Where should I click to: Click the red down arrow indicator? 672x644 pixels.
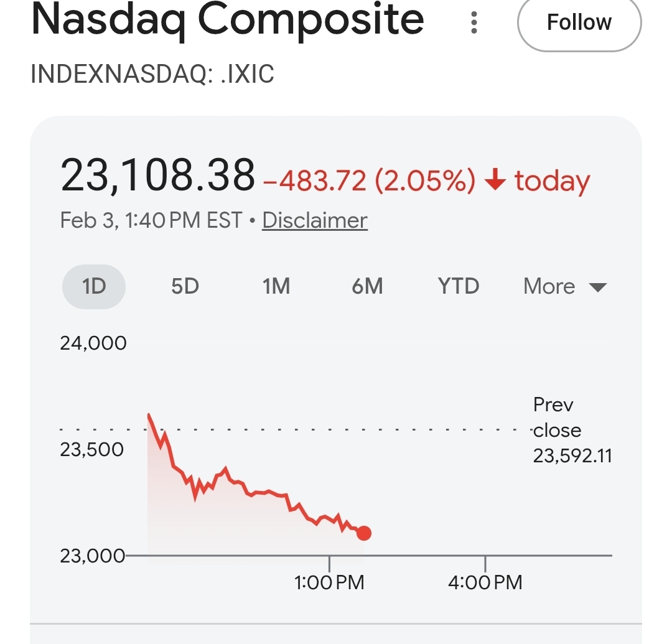pos(495,181)
